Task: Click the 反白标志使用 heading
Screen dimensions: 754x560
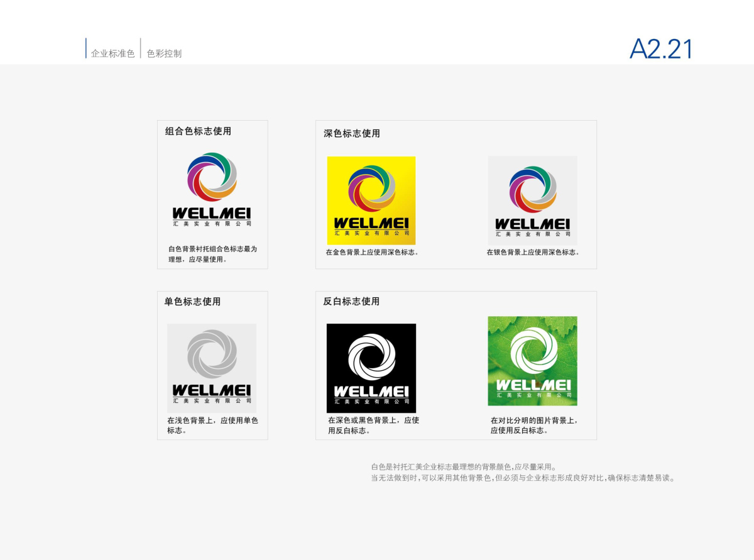Action: pyautogui.click(x=351, y=302)
